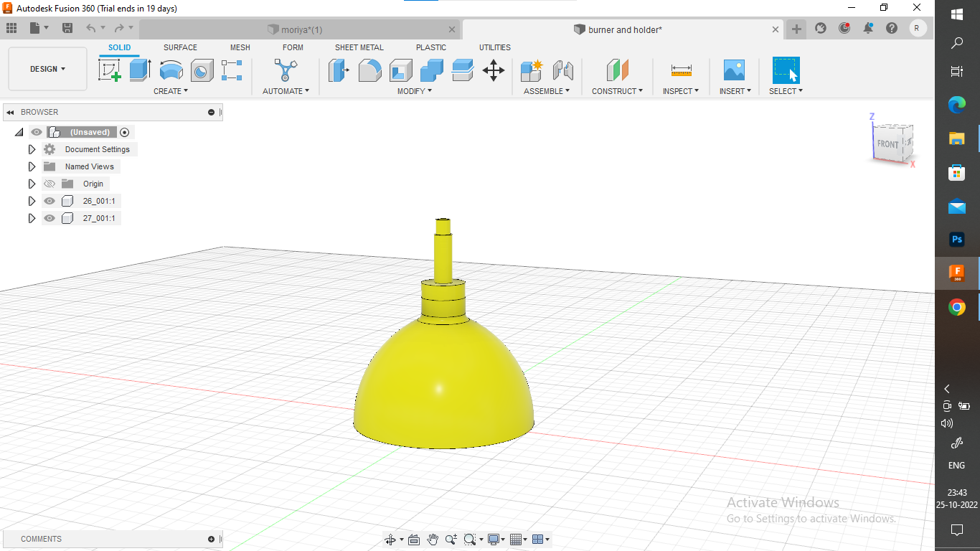The width and height of the screenshot is (980, 551).
Task: Switch to the MESH tab
Action: click(240, 47)
